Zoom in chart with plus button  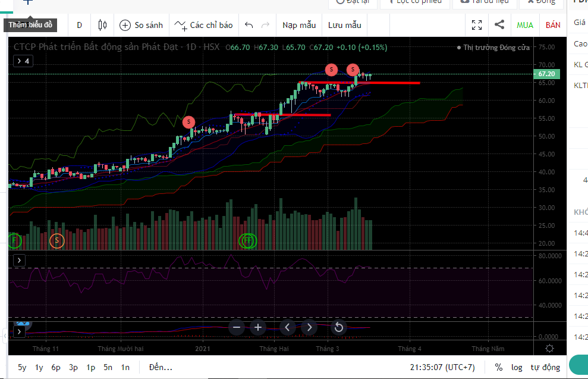pos(258,328)
